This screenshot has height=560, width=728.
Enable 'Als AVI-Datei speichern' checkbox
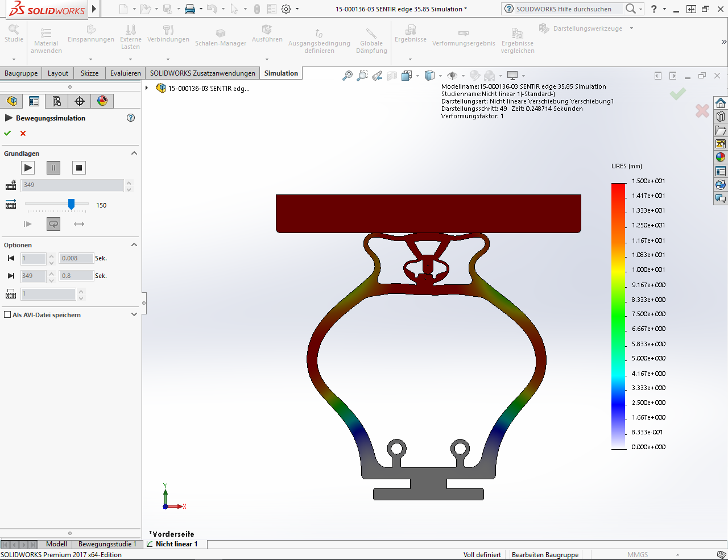tap(7, 314)
